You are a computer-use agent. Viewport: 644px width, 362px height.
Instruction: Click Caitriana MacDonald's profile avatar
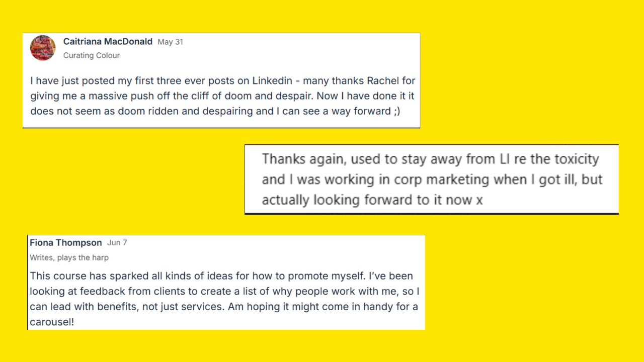pyautogui.click(x=43, y=48)
